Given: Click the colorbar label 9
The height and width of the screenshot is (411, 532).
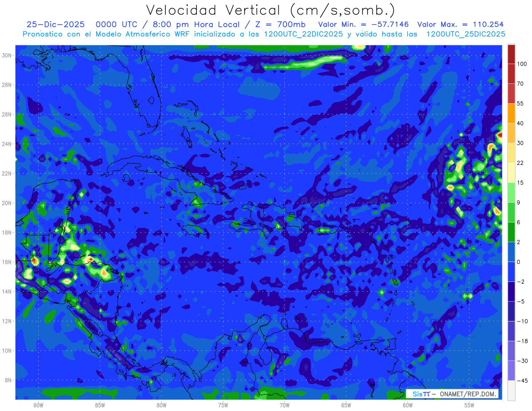Looking at the screenshot, I should 519,203.
